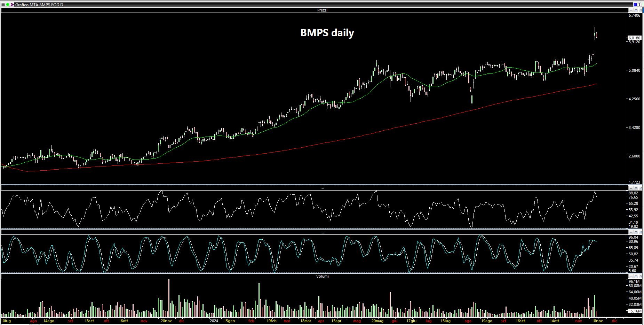The height and width of the screenshot is (325, 644).
Task: Minimize the stochastic panel with the 96,04 scale
Action: click(631, 232)
